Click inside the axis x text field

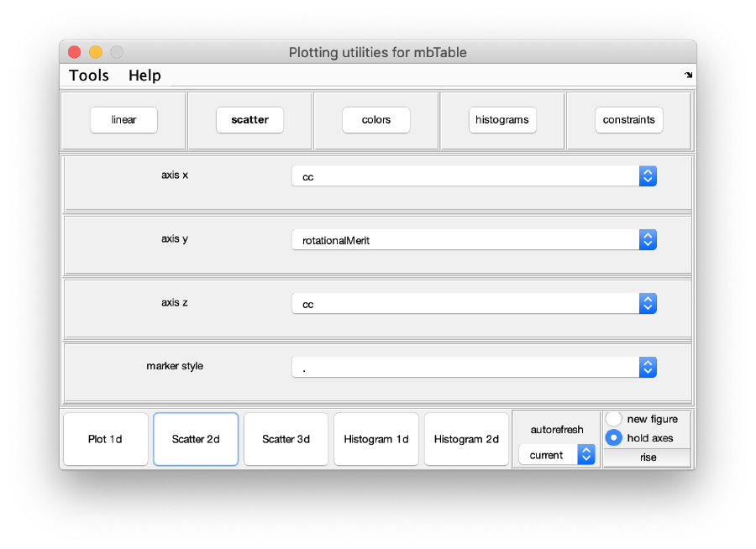pyautogui.click(x=462, y=176)
